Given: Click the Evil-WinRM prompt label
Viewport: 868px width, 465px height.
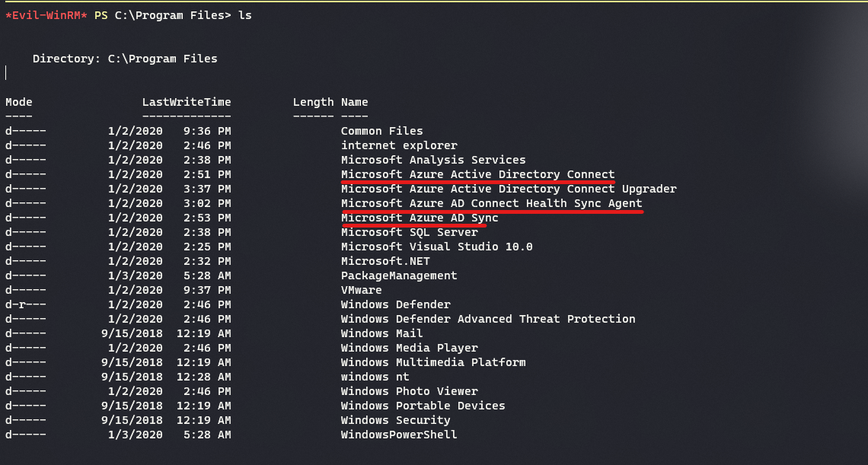Looking at the screenshot, I should coord(46,16).
